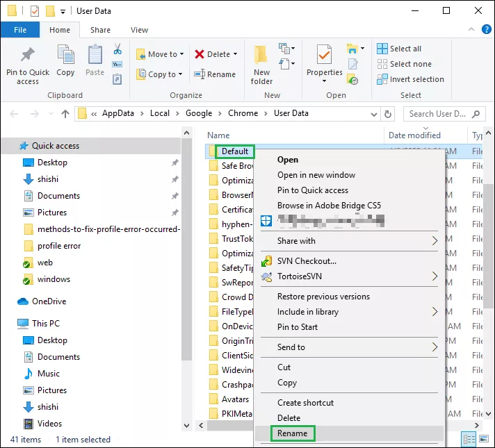Expand the Share with submenu
Screen dimensions: 495x448
click(x=349, y=241)
